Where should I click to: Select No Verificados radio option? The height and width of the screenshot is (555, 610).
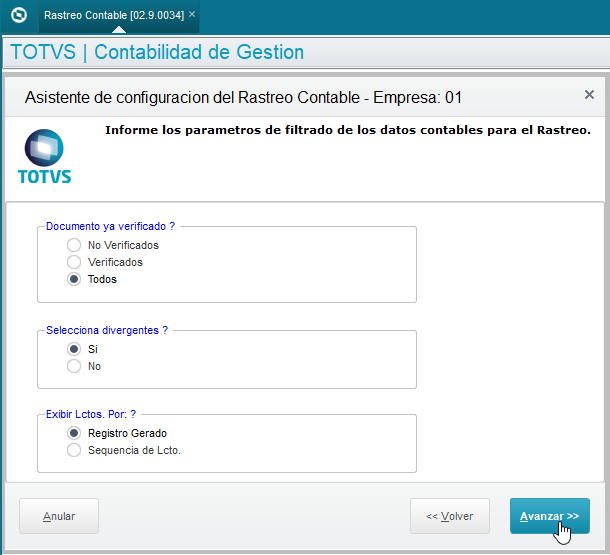pos(74,245)
